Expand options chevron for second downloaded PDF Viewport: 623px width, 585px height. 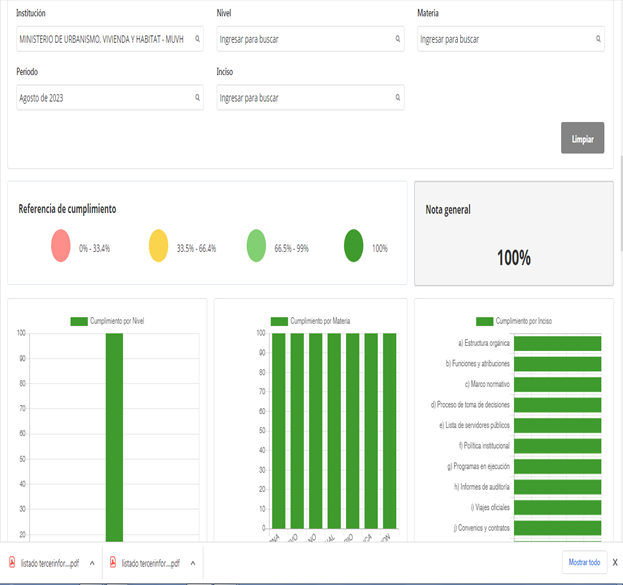190,563
